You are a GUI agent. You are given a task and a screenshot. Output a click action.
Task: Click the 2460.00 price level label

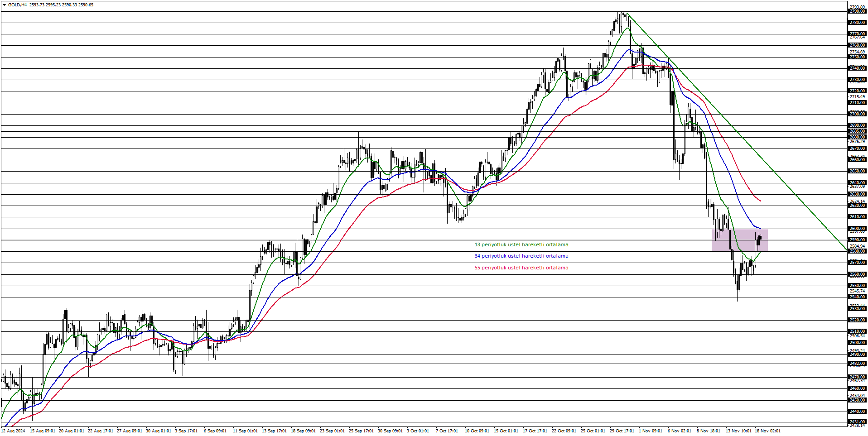[x=857, y=388]
